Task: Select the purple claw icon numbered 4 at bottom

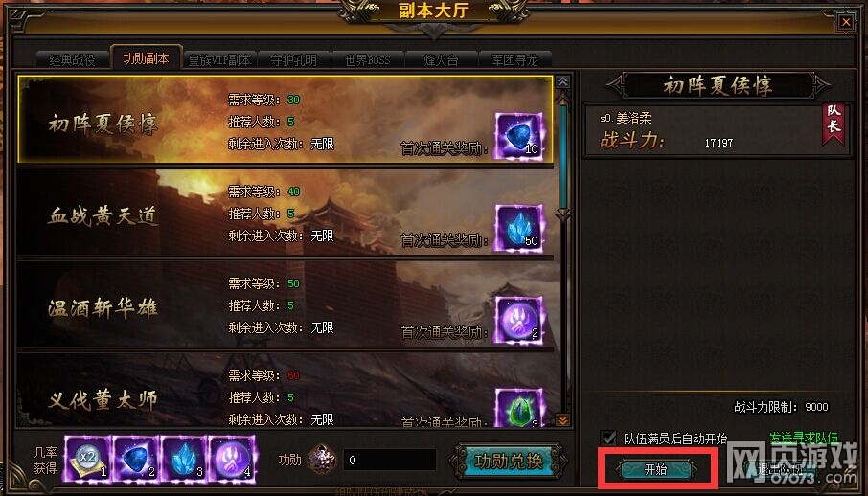Action: [x=232, y=459]
